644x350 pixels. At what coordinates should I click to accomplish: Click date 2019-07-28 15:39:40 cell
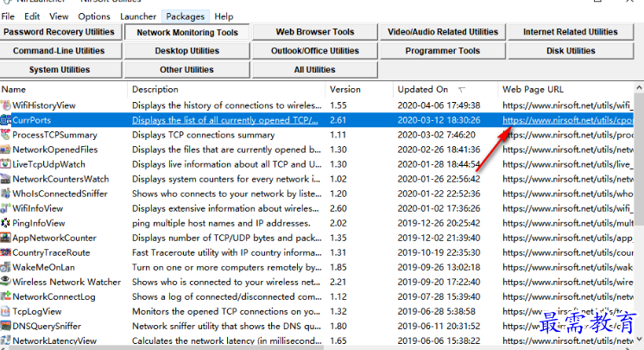click(x=439, y=297)
